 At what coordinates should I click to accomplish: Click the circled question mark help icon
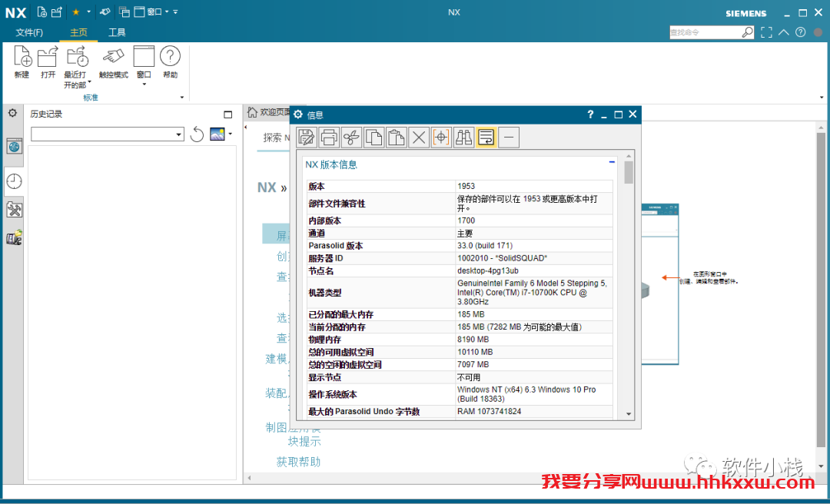tap(800, 32)
